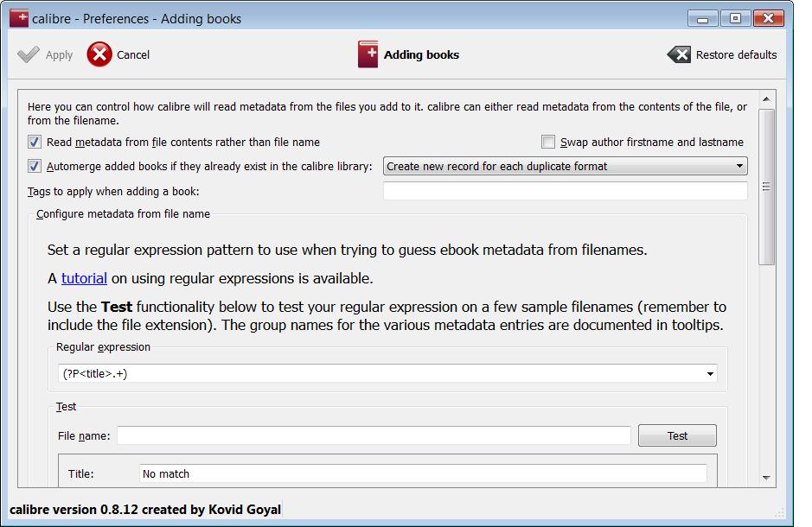Click Restore defaults text
The height and width of the screenshot is (527, 812).
pos(736,54)
